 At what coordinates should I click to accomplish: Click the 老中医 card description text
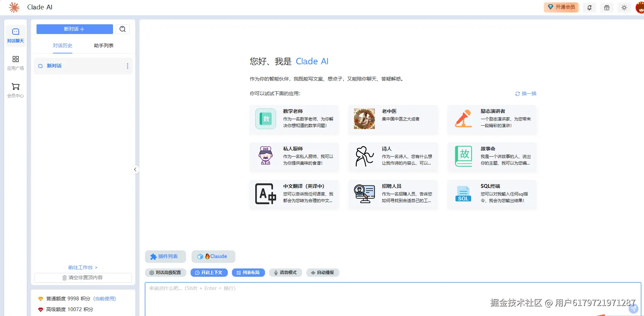click(x=401, y=119)
